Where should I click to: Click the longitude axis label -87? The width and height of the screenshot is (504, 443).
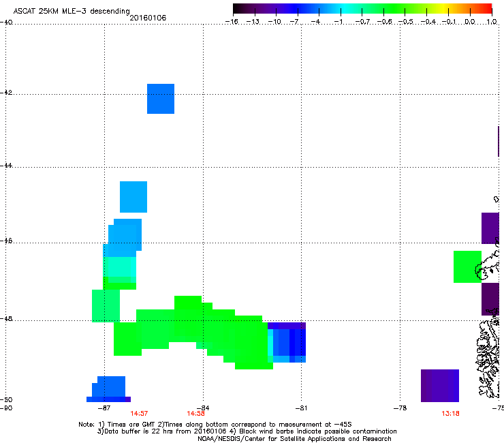point(104,408)
